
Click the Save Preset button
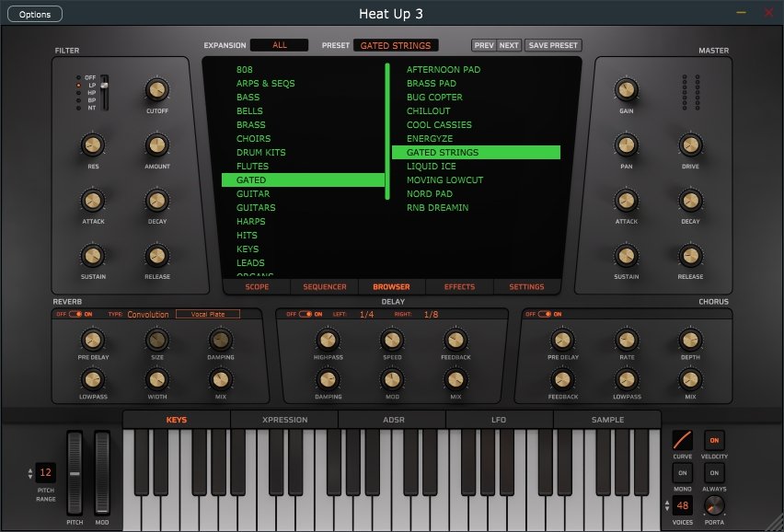[553, 45]
